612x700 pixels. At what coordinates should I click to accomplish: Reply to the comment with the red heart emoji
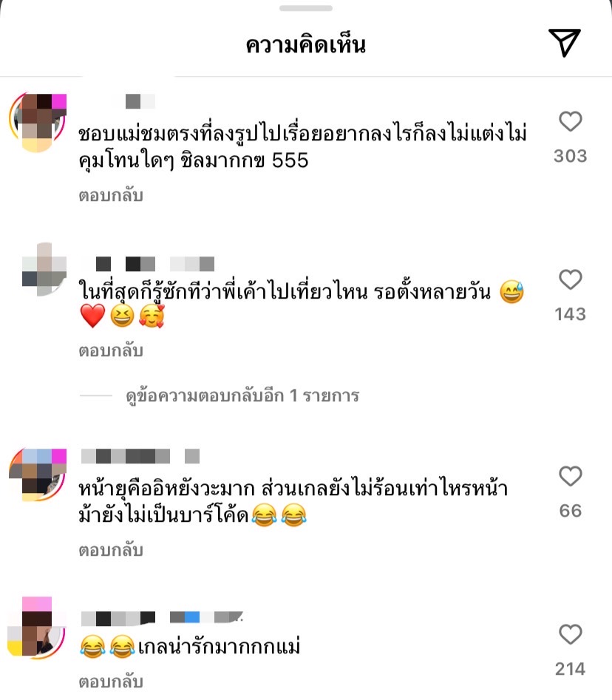click(111, 350)
